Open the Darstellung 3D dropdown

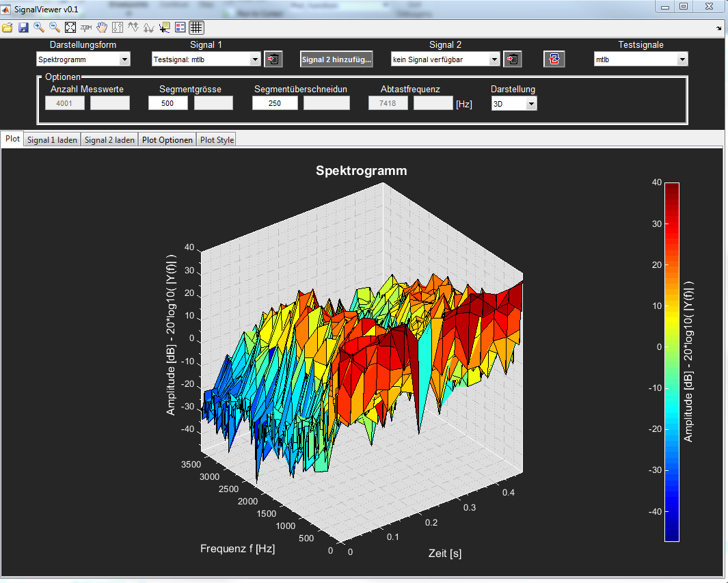pos(513,103)
